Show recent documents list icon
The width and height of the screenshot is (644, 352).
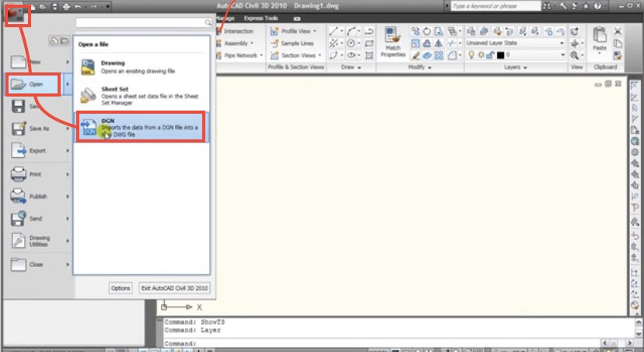(x=54, y=40)
